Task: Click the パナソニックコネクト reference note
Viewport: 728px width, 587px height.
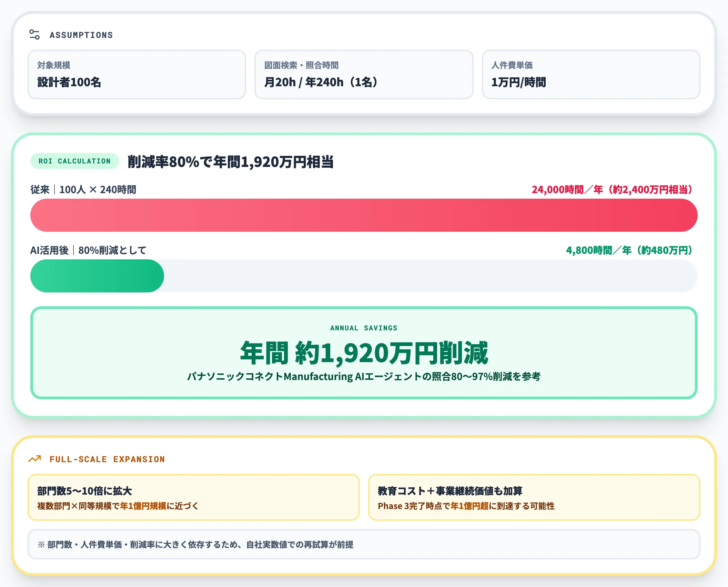Action: (364, 376)
